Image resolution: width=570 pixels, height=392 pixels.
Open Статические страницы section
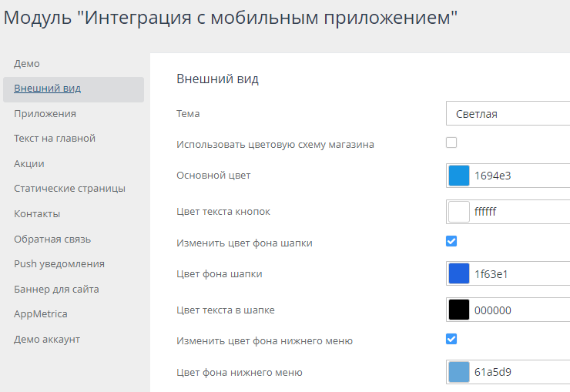tap(69, 189)
